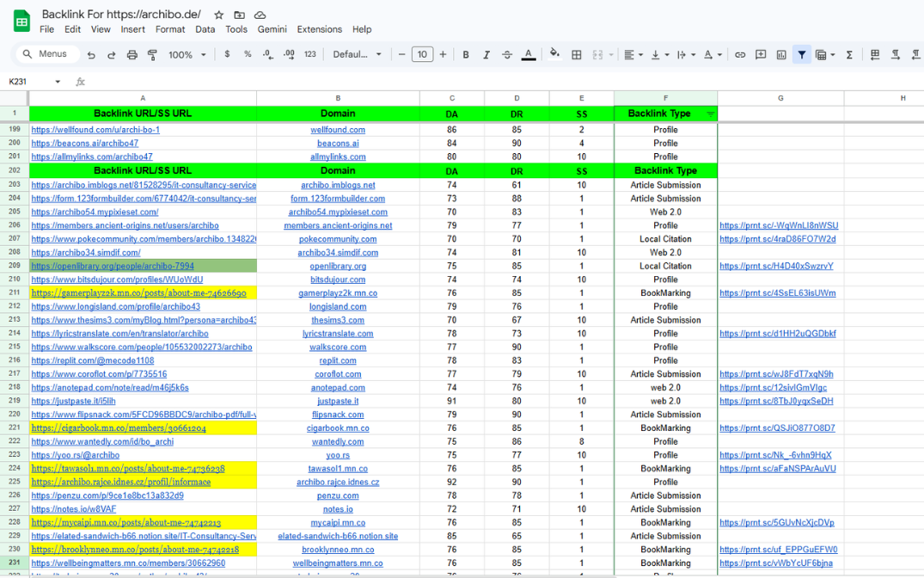Screen dimensions: 924x578
Task: Open the zoom level dropdown
Action: (187, 55)
